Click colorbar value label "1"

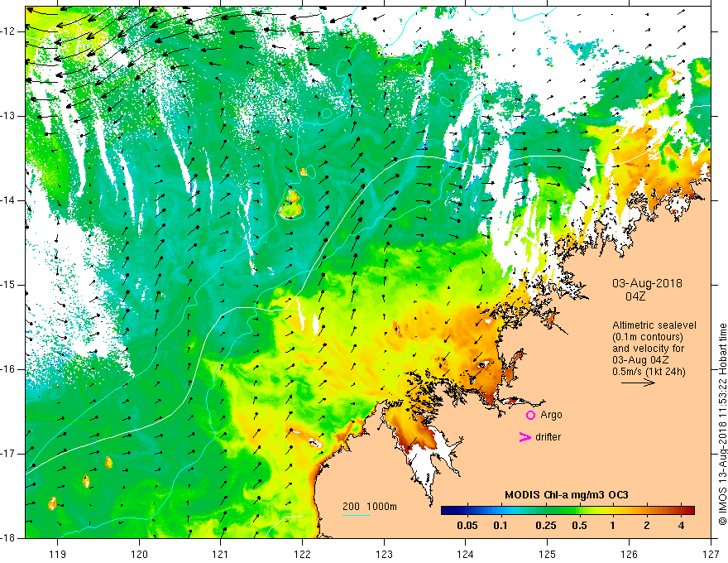coord(613,526)
